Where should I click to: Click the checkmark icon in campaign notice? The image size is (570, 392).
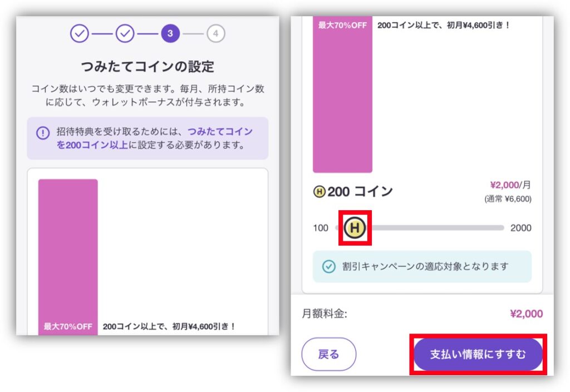329,266
